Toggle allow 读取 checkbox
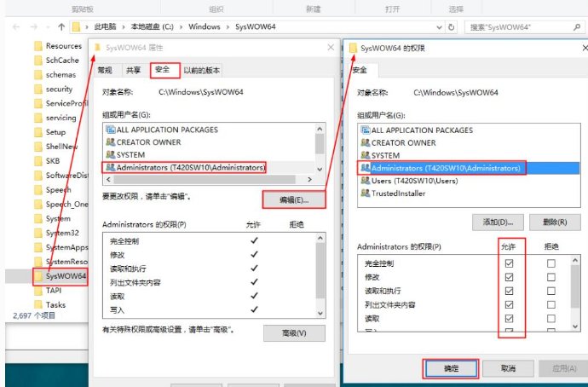 coord(509,318)
